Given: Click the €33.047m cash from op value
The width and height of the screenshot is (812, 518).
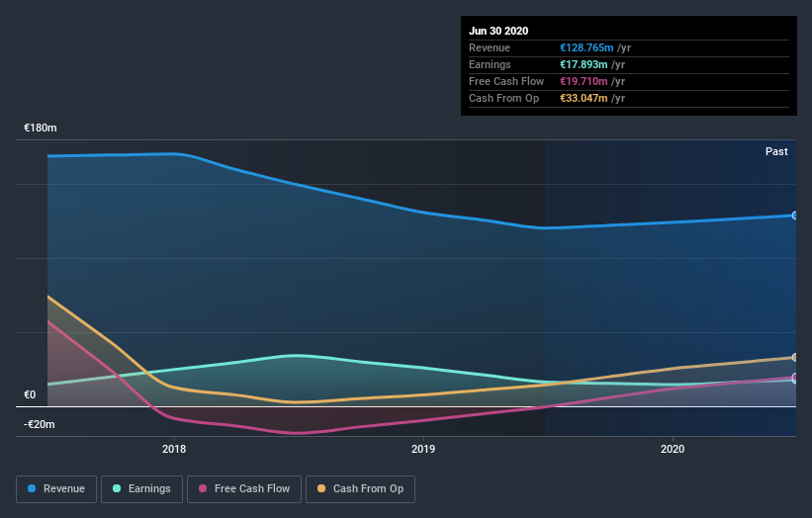Looking at the screenshot, I should [584, 98].
